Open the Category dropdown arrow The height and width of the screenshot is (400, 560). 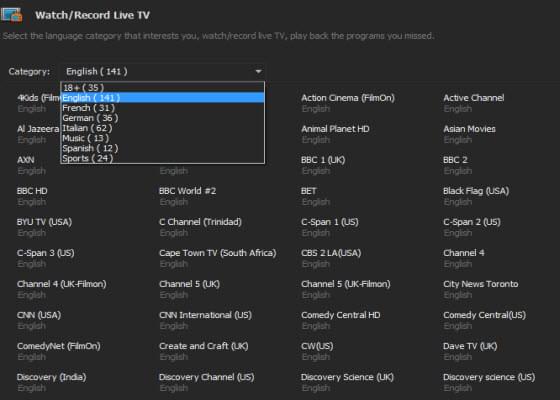click(x=259, y=71)
